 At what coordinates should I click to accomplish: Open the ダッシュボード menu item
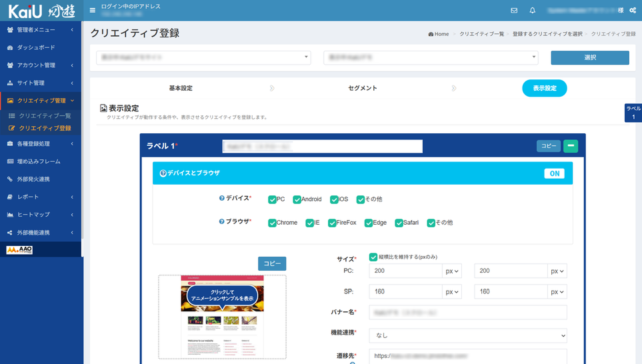click(x=41, y=47)
